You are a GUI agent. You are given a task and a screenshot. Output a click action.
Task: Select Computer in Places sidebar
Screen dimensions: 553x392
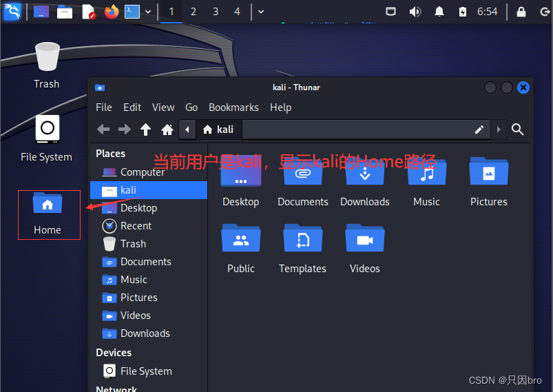[x=149, y=172]
